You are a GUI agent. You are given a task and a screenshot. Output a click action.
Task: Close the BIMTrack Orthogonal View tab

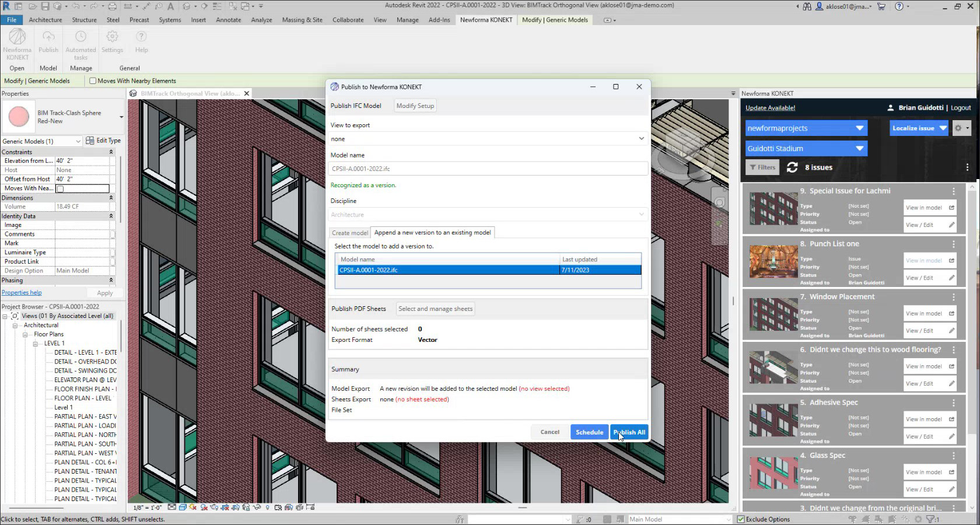pyautogui.click(x=247, y=93)
